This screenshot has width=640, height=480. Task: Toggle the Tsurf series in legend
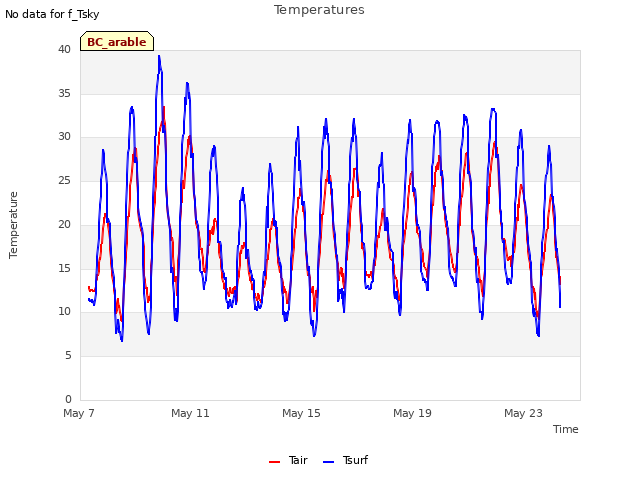pyautogui.click(x=345, y=460)
